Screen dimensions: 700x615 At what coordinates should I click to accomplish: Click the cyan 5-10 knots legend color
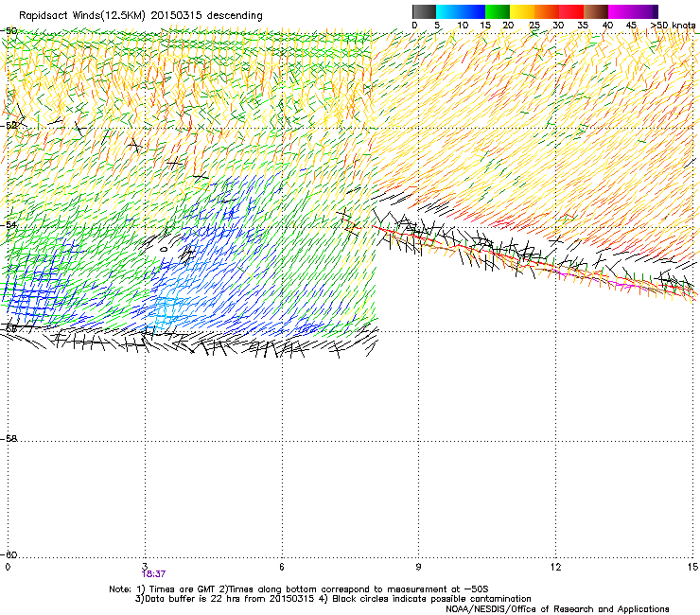[448, 11]
